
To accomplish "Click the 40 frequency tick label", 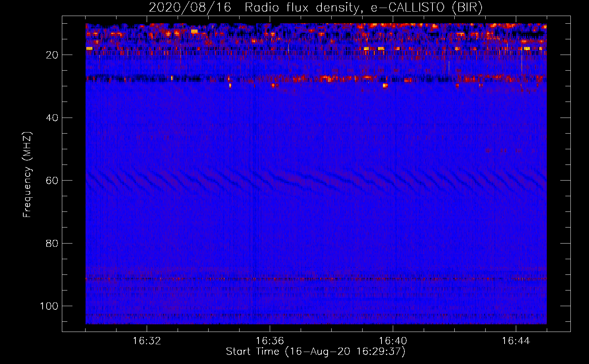I will point(52,118).
